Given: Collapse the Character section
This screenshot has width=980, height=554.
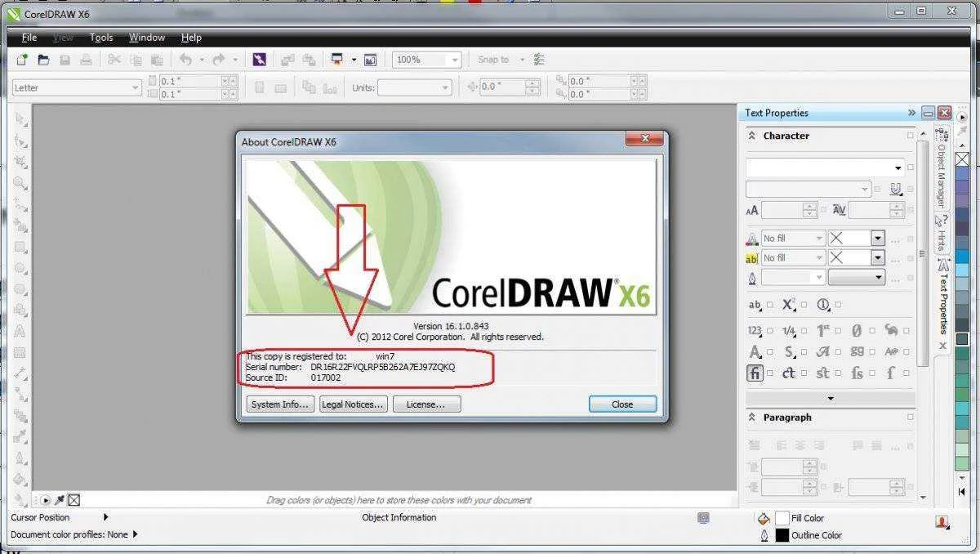Looking at the screenshot, I should click(x=752, y=136).
